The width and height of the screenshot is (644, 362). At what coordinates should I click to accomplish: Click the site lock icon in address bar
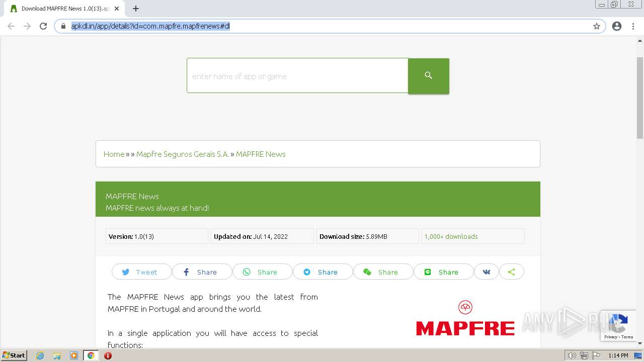pyautogui.click(x=63, y=26)
